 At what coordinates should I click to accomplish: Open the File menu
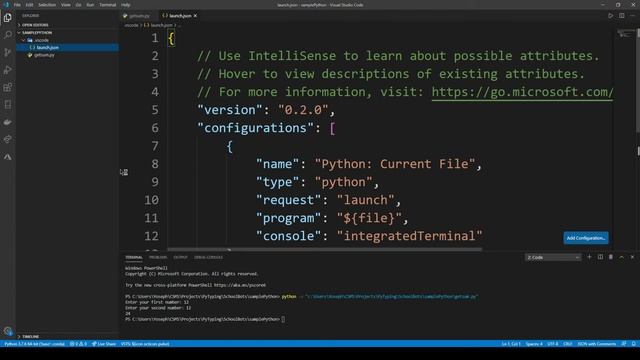tap(17, 5)
